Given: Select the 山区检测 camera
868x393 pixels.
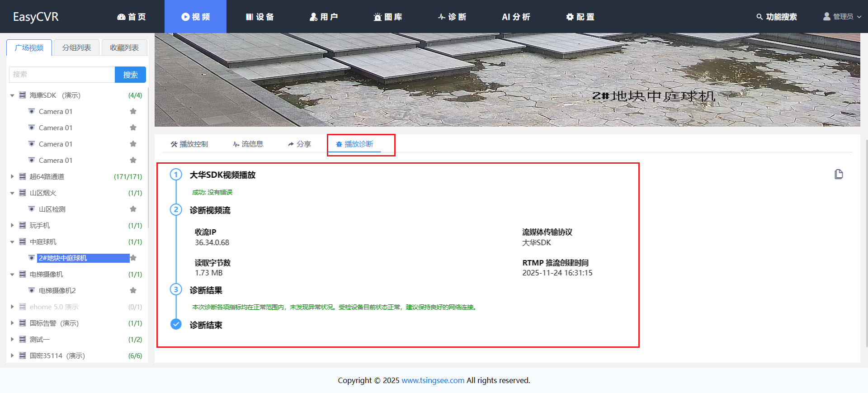Looking at the screenshot, I should coord(52,209).
